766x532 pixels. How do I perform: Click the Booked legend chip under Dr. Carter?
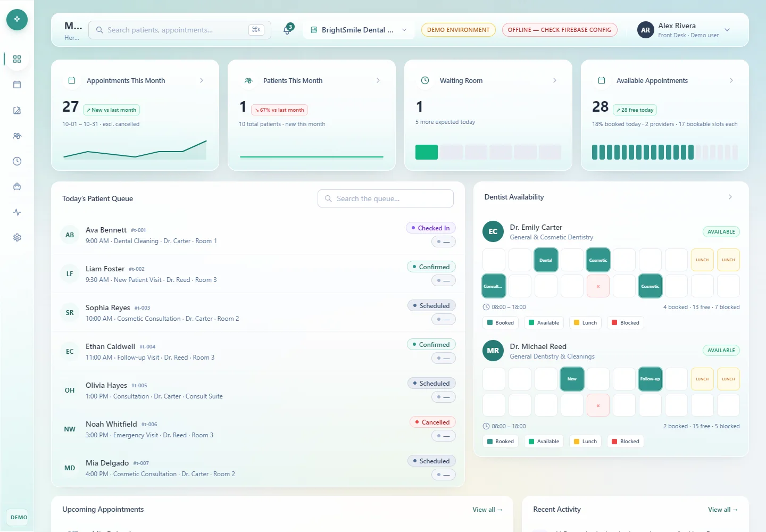click(x=501, y=323)
